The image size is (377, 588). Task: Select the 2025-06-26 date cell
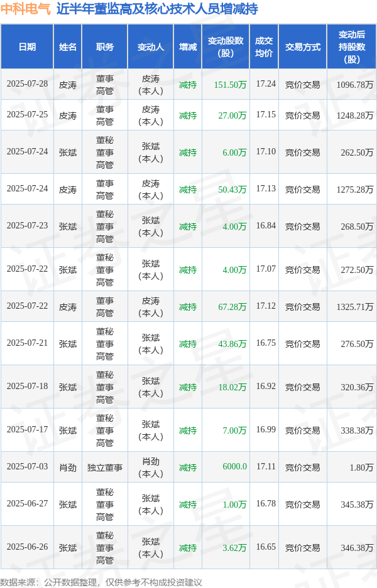[x=27, y=548]
